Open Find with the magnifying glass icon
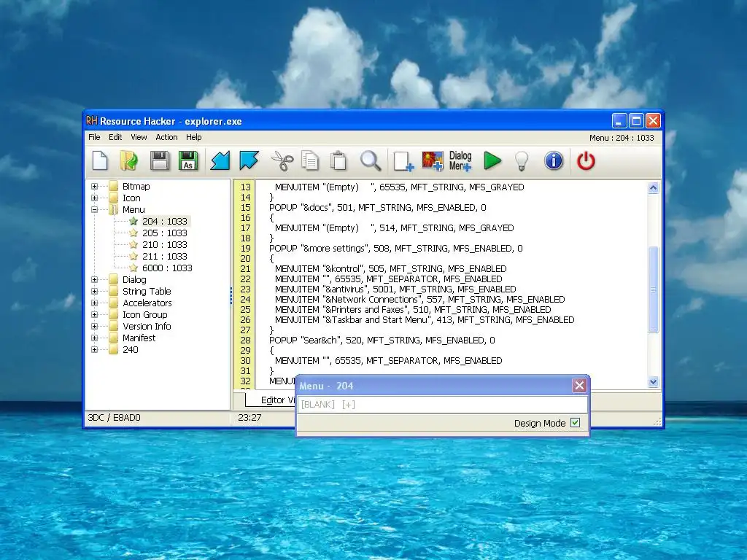The height and width of the screenshot is (560, 747). [x=371, y=160]
